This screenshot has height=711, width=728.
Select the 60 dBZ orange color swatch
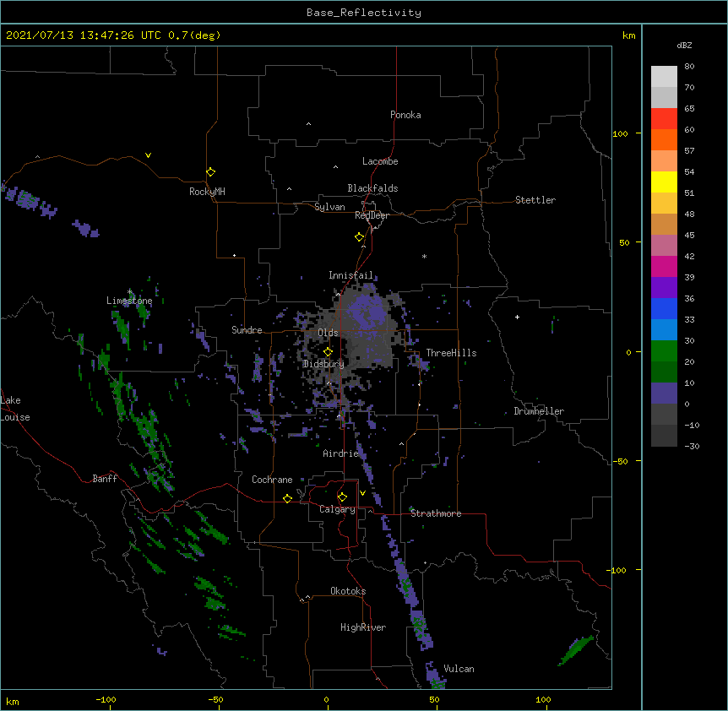pos(664,139)
